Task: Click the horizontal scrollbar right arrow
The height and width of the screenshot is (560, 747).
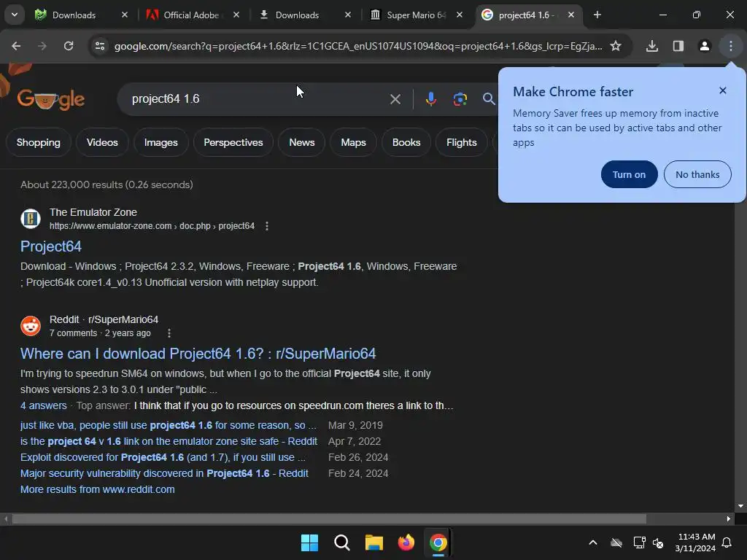Action: pyautogui.click(x=729, y=518)
